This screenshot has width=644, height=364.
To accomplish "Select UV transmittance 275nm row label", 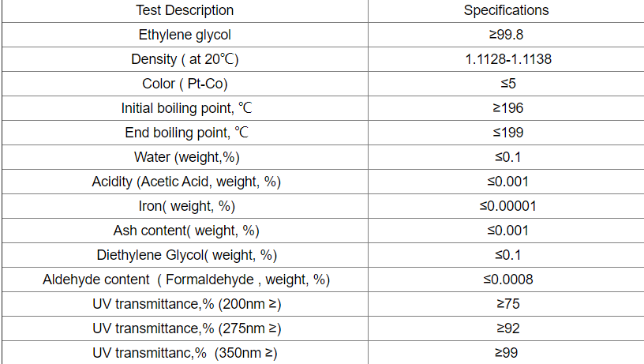I will [186, 328].
